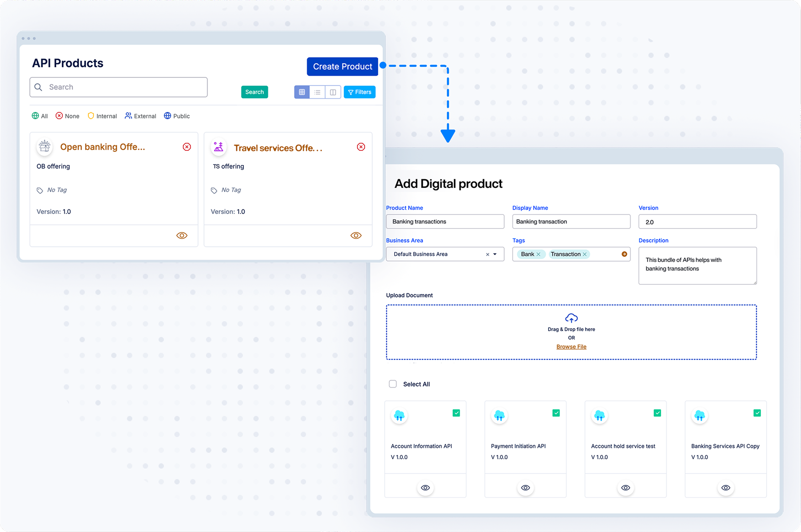Click the Browse File link

571,346
